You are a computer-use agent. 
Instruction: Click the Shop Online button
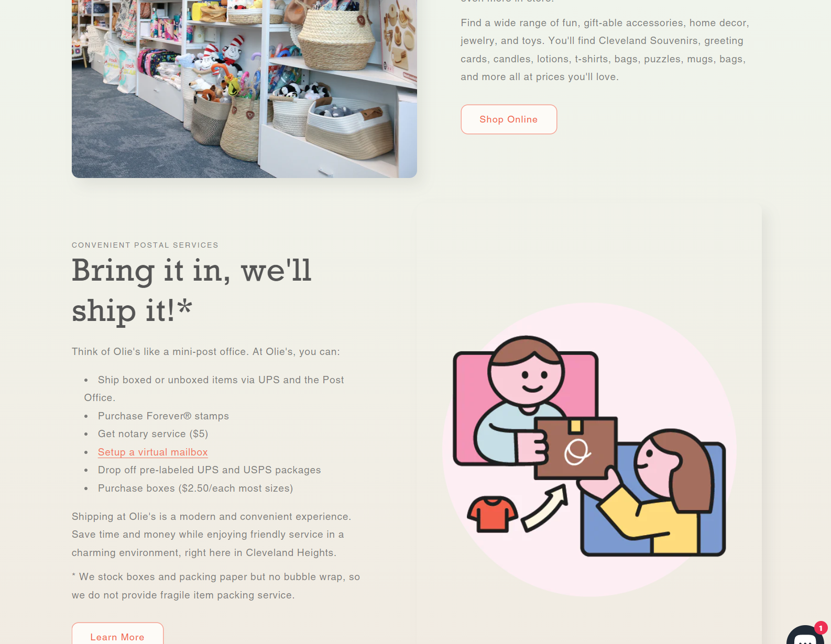509,119
